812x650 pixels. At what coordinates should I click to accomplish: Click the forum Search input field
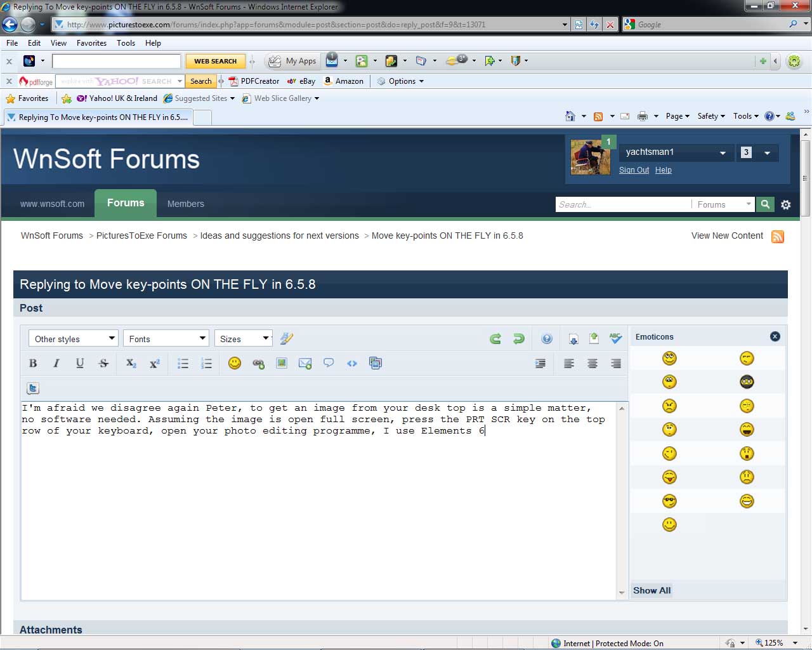pos(622,204)
